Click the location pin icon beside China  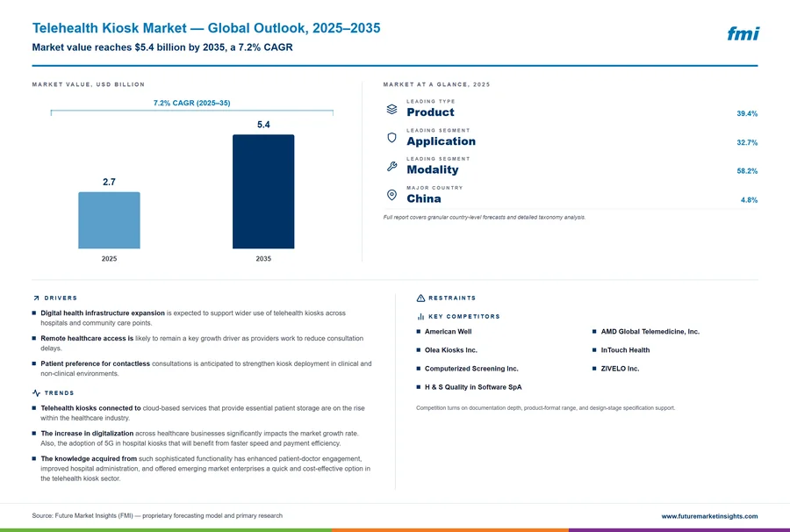click(392, 195)
